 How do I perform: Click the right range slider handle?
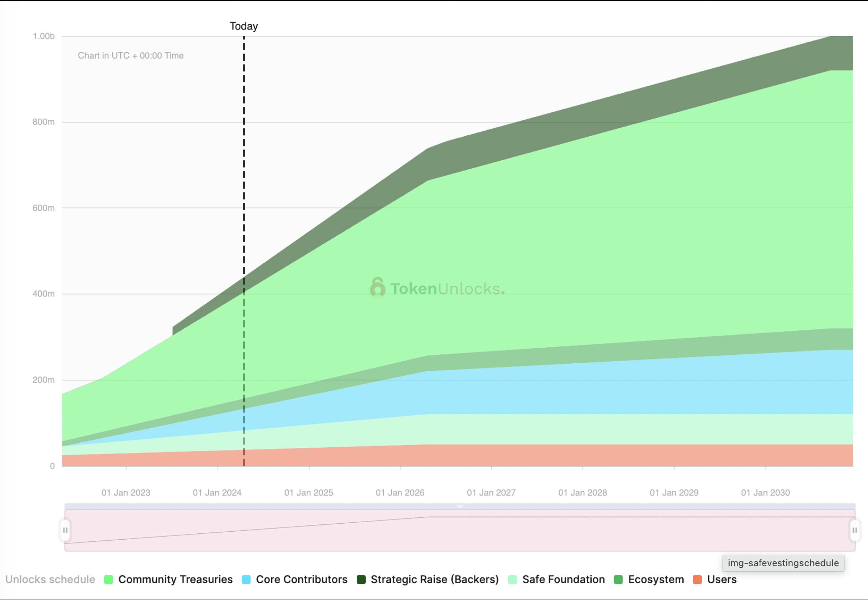tap(854, 530)
